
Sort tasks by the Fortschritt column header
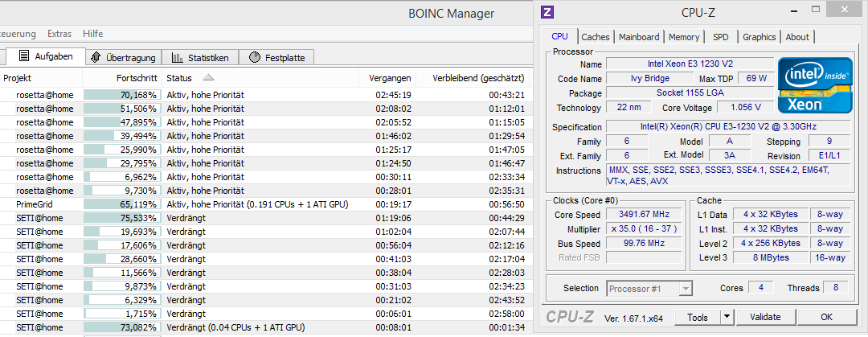[x=122, y=78]
